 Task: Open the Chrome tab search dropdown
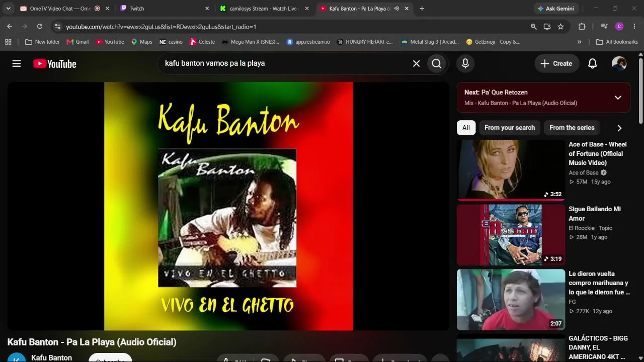(8, 9)
